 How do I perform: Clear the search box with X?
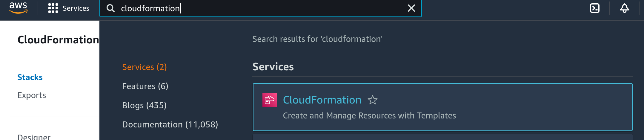pyautogui.click(x=411, y=8)
